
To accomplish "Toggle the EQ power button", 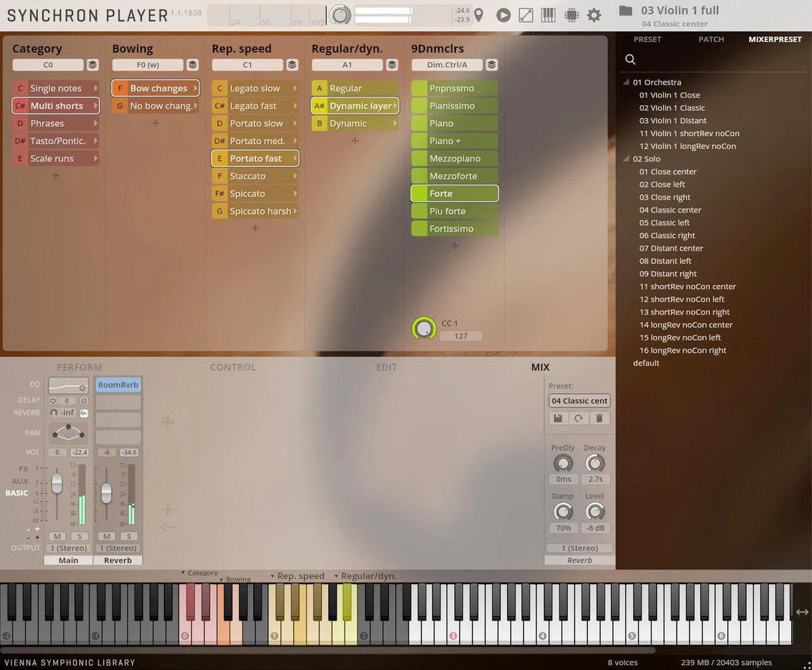I will click(x=82, y=388).
